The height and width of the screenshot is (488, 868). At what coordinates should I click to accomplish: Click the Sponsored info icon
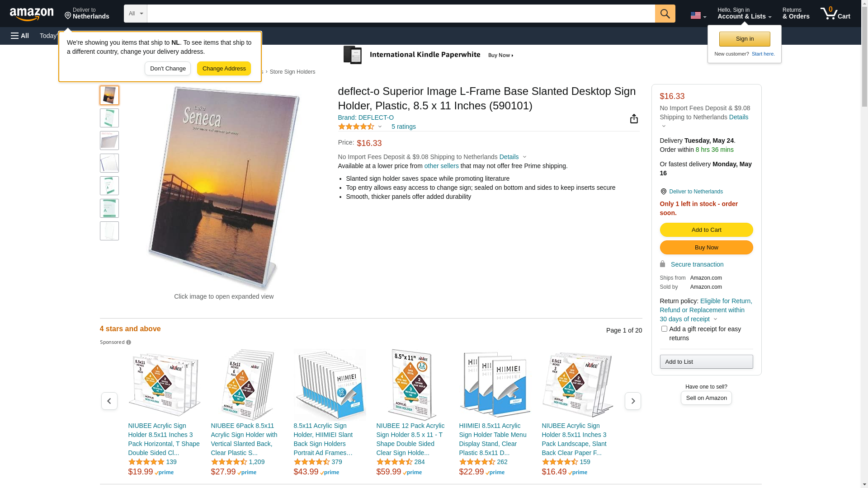[129, 343]
